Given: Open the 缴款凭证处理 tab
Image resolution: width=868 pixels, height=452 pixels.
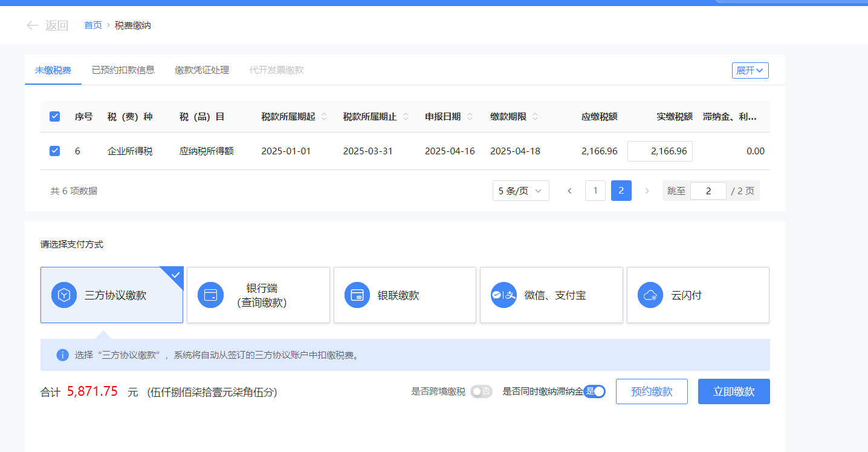Looking at the screenshot, I should point(202,70).
